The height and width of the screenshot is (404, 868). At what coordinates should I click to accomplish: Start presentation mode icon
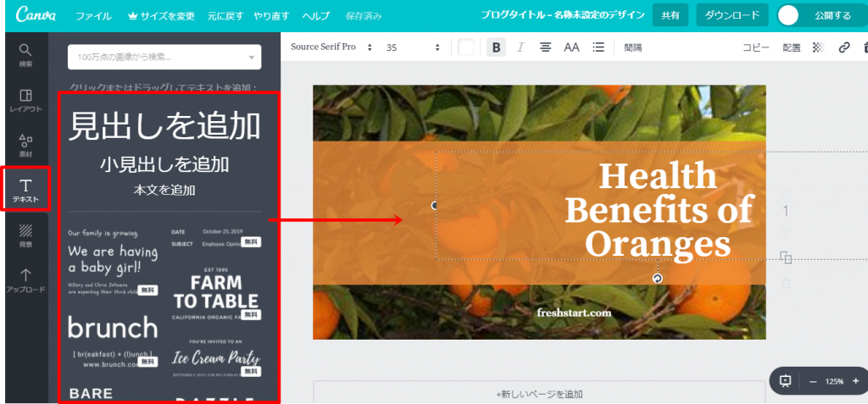pos(785,381)
